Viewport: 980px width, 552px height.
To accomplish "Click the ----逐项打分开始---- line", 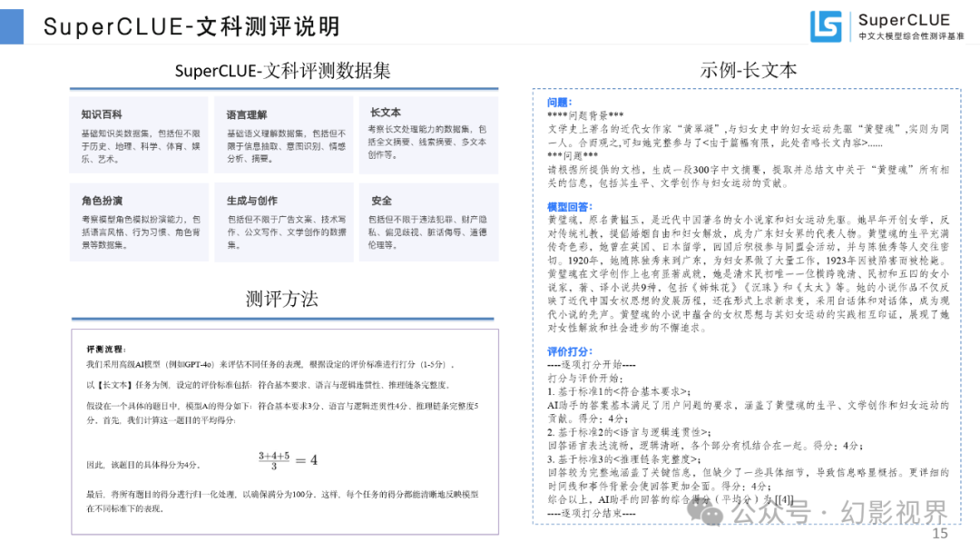I will point(592,364).
